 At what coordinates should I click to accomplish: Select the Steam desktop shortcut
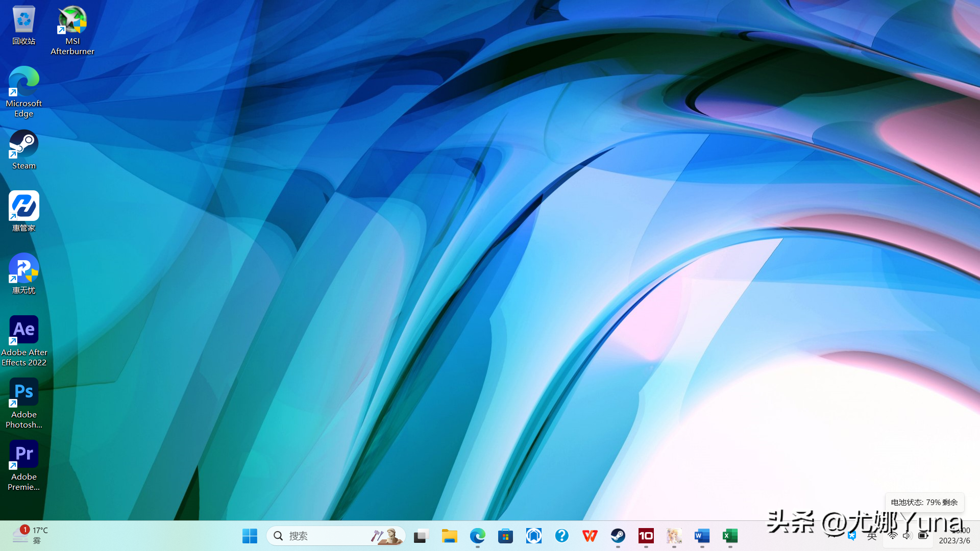pos(23,149)
